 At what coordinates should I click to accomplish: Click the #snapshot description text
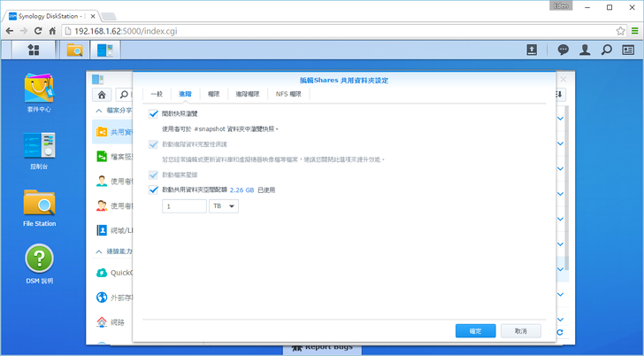point(220,129)
